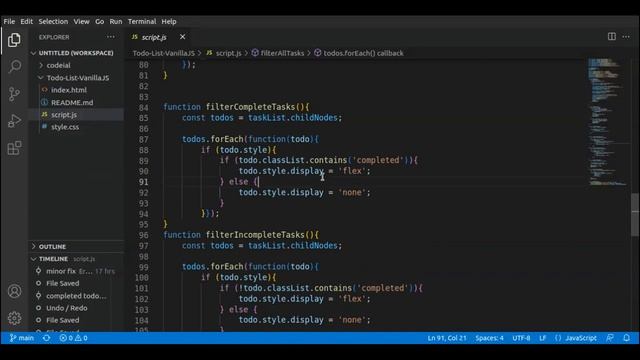Open the Run and Debug view
The image size is (640, 360).
[14, 121]
